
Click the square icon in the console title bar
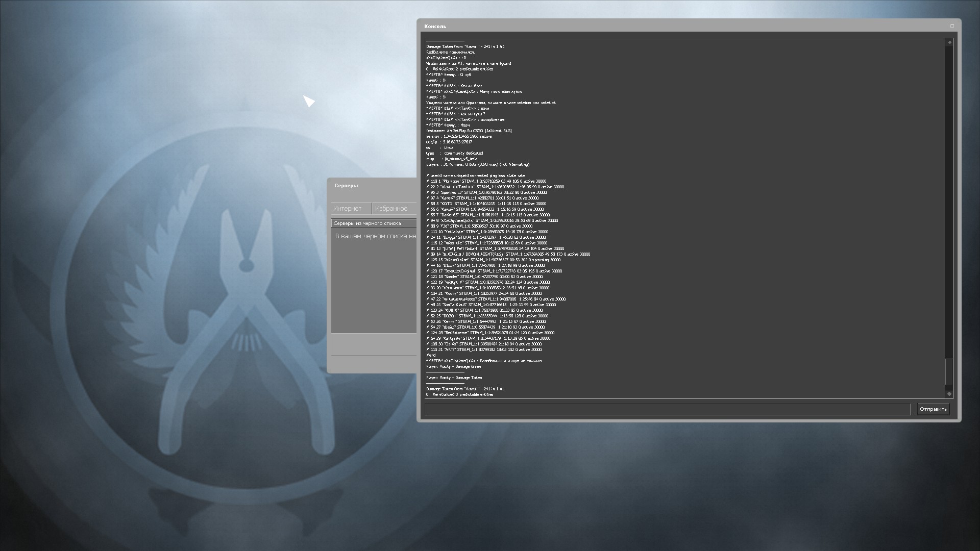(952, 26)
